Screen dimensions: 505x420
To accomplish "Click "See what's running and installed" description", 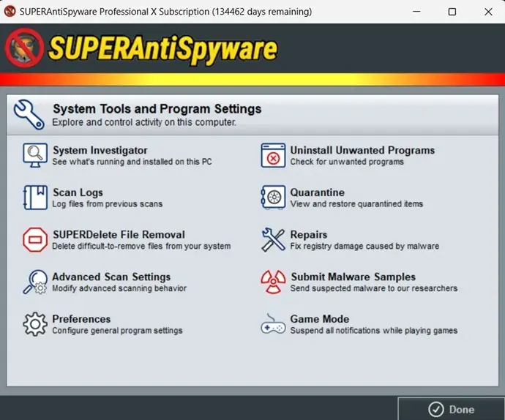I will click(132, 162).
